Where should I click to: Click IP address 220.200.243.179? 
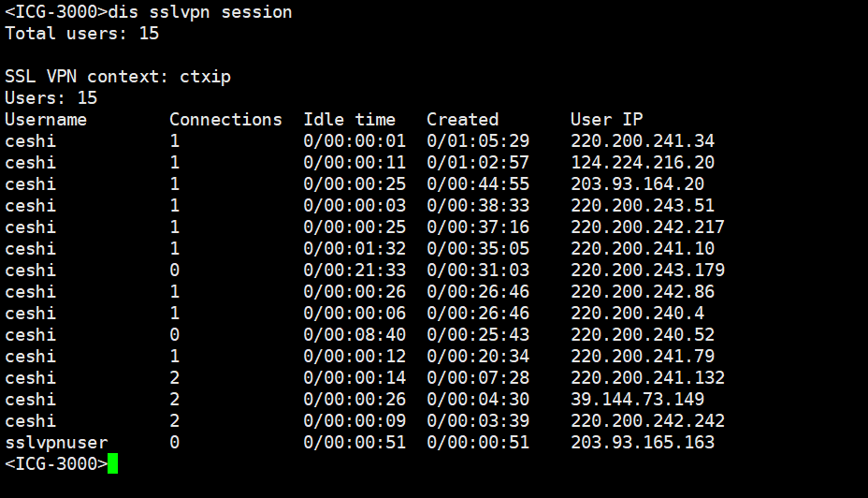point(647,271)
